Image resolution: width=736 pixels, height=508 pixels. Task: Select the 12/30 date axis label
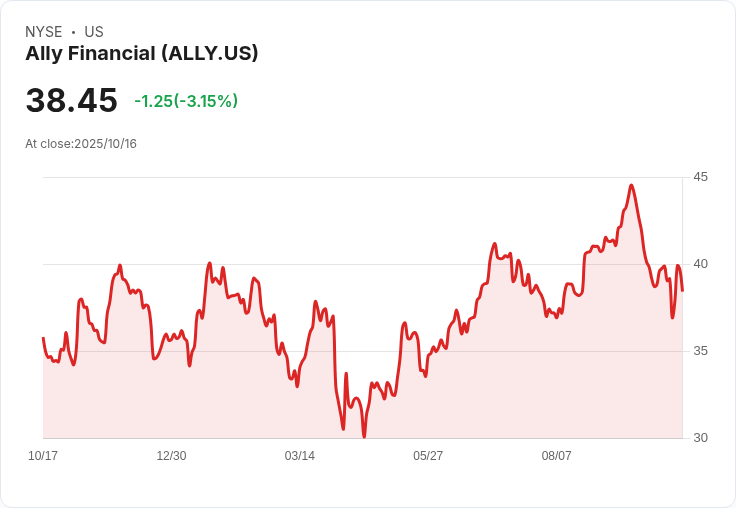[171, 455]
